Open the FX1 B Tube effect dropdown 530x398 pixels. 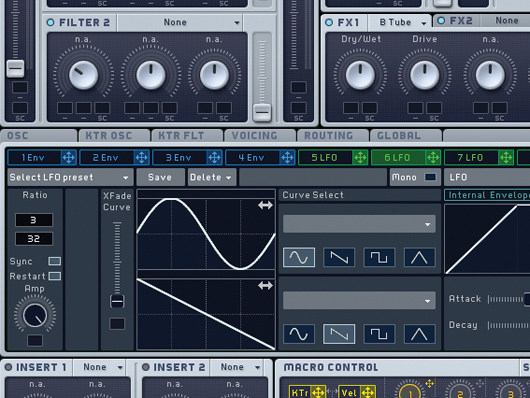click(399, 23)
